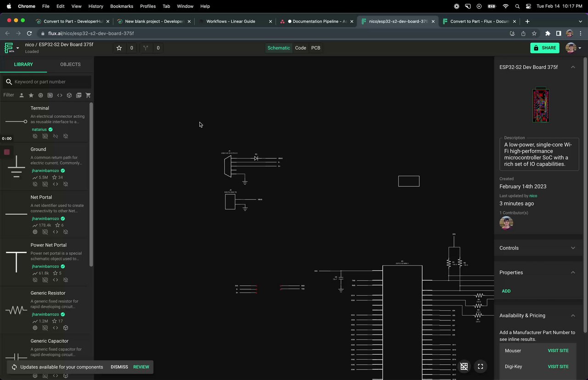Filter library by chip/symbol icon

[40, 95]
